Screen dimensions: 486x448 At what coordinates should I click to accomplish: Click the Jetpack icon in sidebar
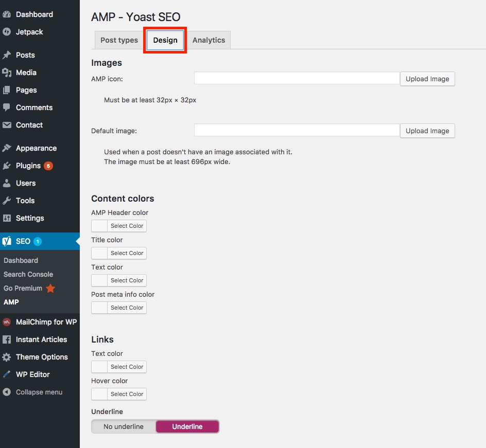click(7, 31)
